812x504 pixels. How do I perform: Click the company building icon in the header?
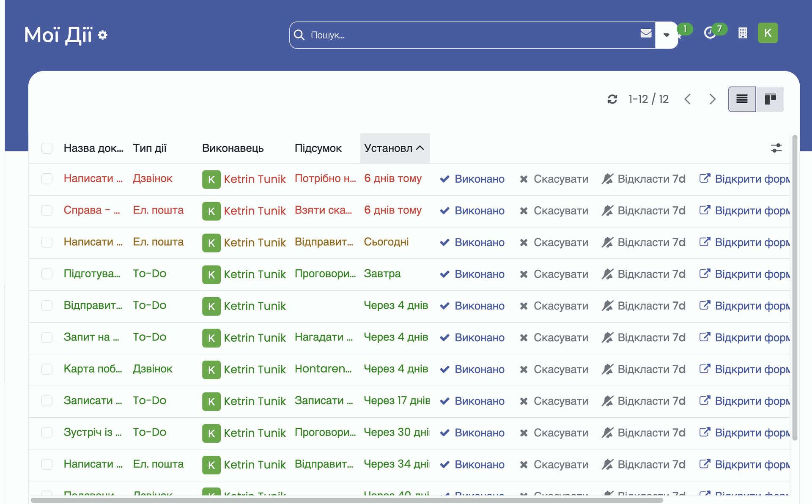(743, 33)
